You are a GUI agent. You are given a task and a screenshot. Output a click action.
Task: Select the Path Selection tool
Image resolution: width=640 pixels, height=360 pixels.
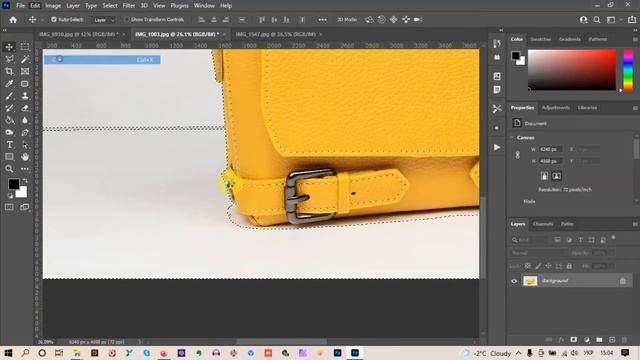[25, 144]
